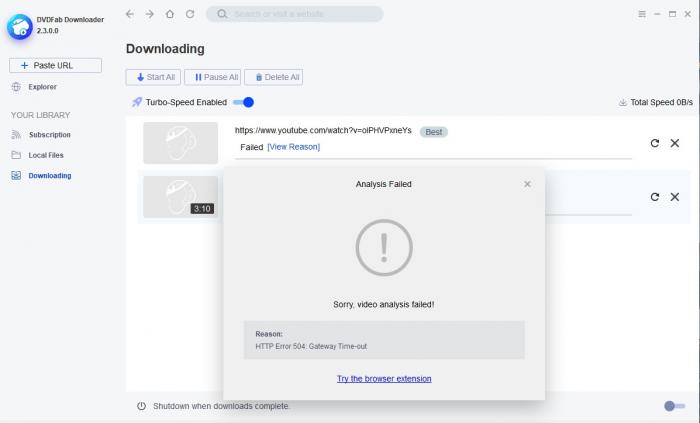Click the HTTP Error 504 reason text
Image resolution: width=700 pixels, height=423 pixels.
click(x=311, y=346)
